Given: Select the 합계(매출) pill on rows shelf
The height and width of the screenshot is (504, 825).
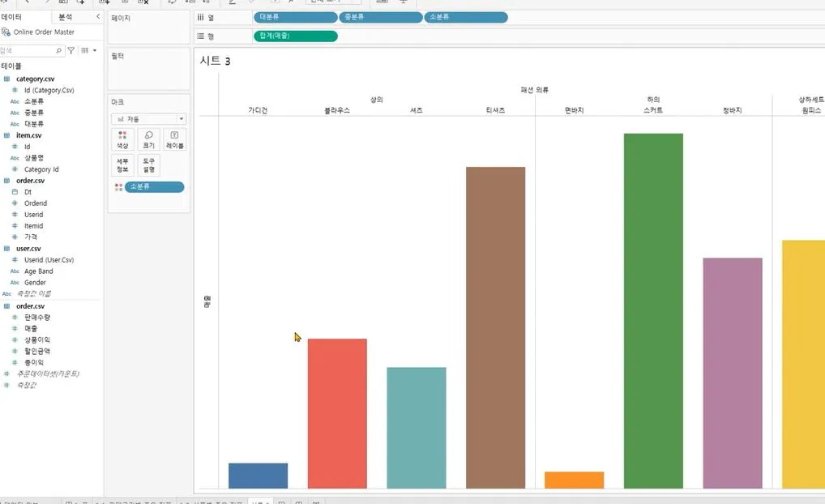Looking at the screenshot, I should pyautogui.click(x=295, y=36).
